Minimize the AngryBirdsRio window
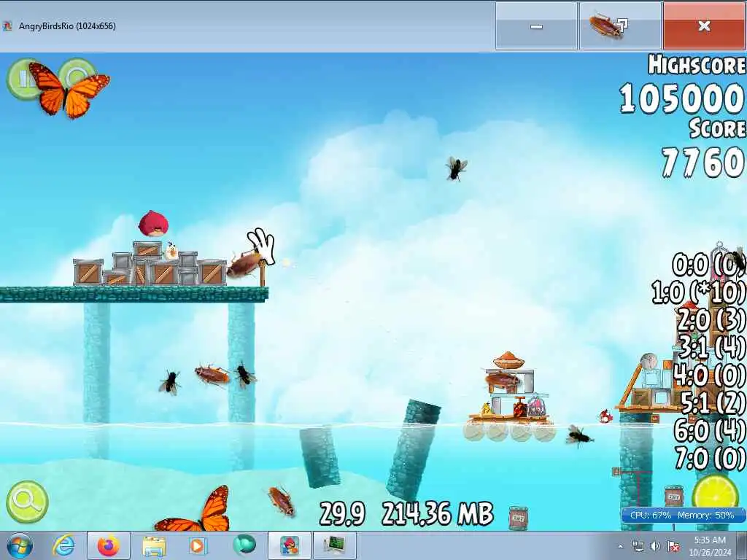The image size is (747, 560). pos(536,26)
